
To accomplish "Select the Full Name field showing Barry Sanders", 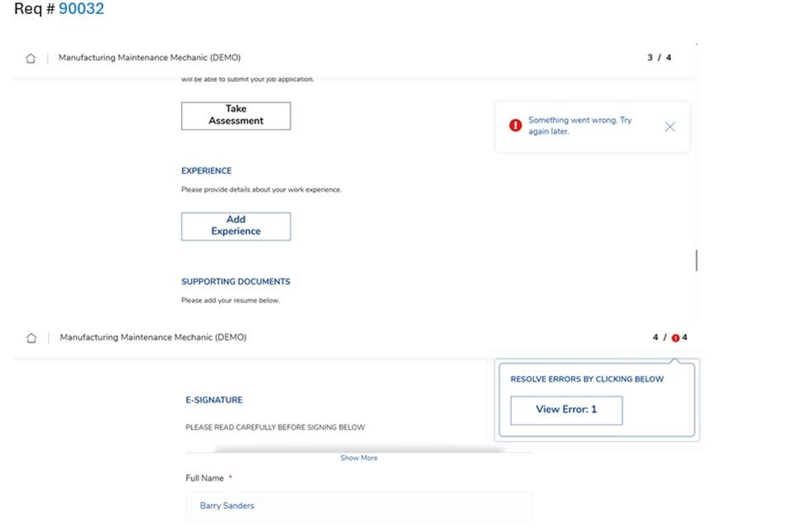I will pos(359,506).
